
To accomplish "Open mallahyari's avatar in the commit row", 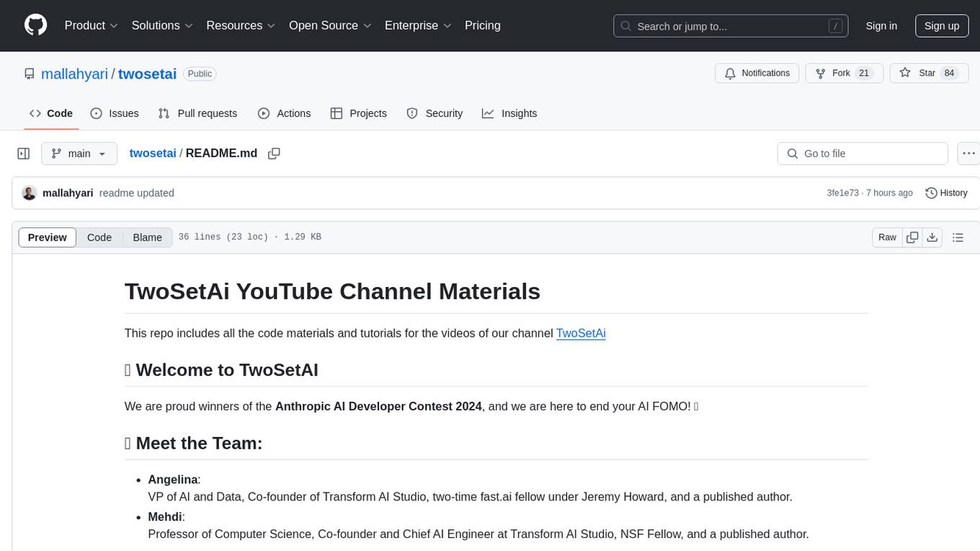I will click(x=30, y=193).
